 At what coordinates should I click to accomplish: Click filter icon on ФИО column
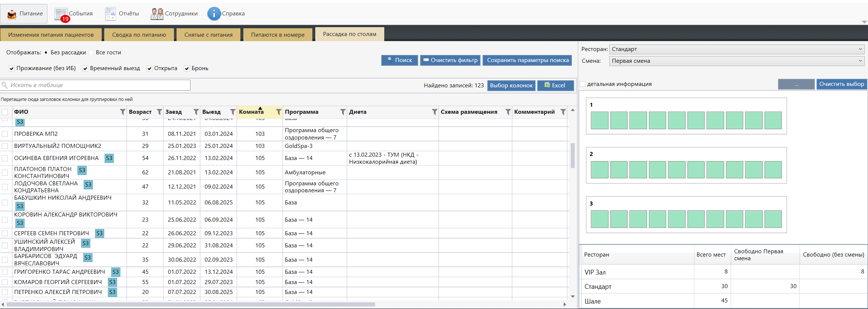click(x=123, y=112)
